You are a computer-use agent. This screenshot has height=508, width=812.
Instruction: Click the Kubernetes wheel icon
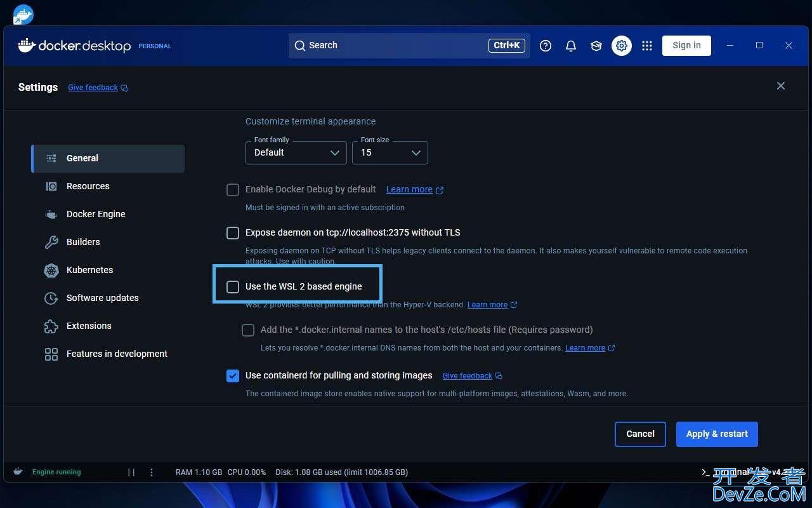click(51, 270)
